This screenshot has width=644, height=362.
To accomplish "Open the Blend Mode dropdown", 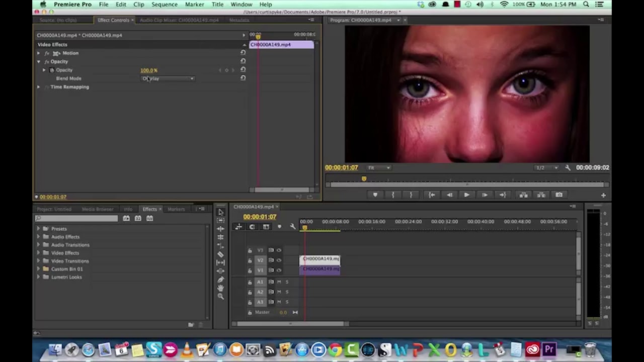I will pos(168,78).
